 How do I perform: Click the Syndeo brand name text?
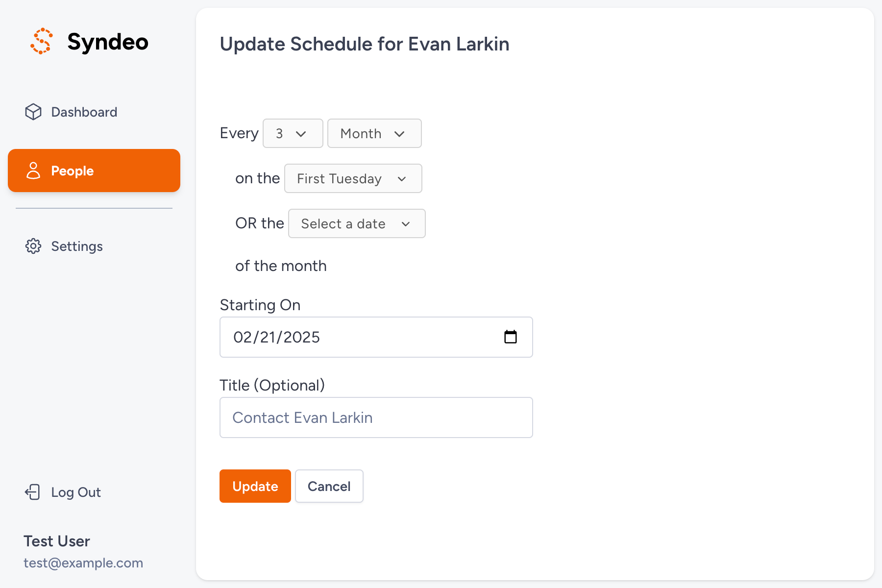(x=108, y=42)
